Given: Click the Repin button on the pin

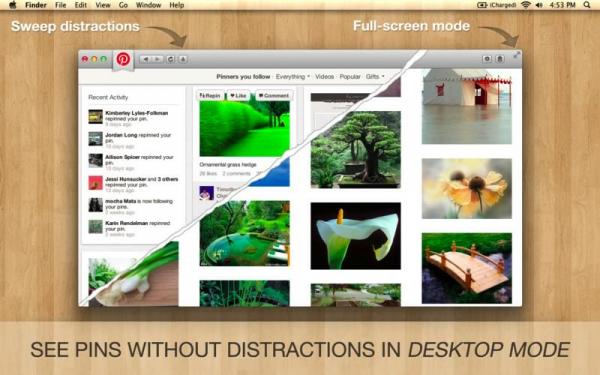Looking at the screenshot, I should 210,95.
